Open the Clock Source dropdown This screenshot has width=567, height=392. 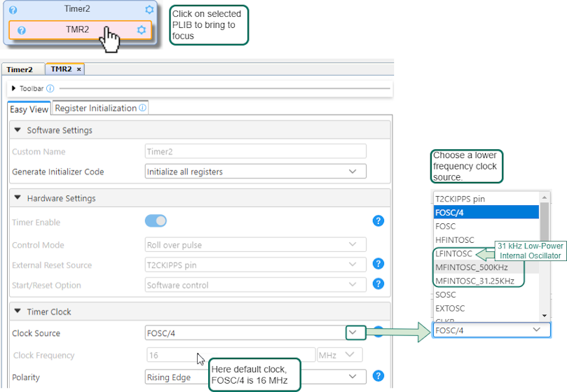click(354, 332)
